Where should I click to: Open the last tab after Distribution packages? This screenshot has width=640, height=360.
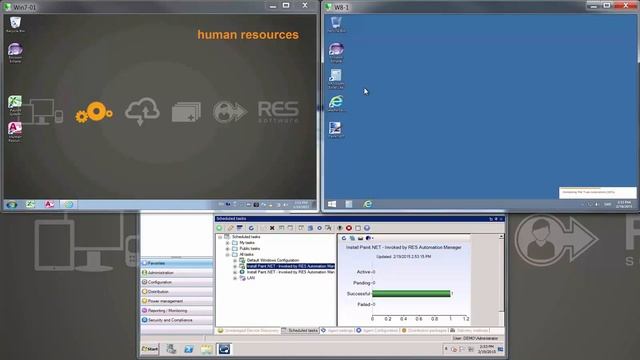pyautogui.click(x=469, y=330)
